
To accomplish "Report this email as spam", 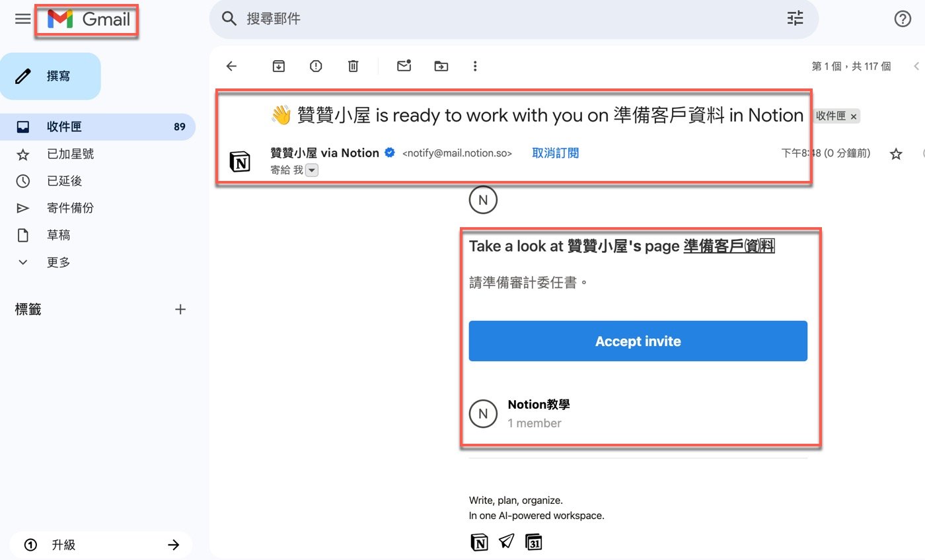I will (316, 66).
